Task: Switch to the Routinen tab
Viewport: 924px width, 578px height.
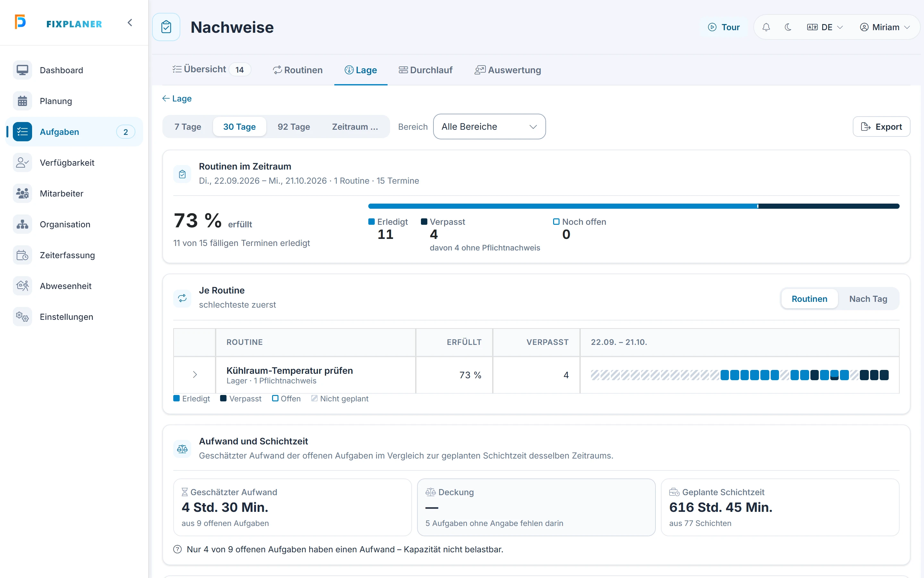Action: click(298, 70)
